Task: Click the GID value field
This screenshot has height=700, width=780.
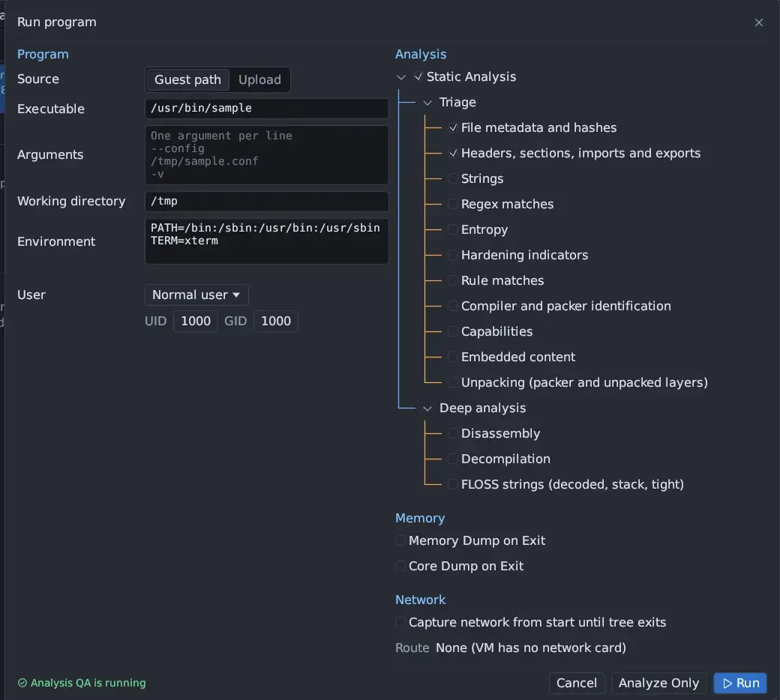Action: pyautogui.click(x=276, y=322)
